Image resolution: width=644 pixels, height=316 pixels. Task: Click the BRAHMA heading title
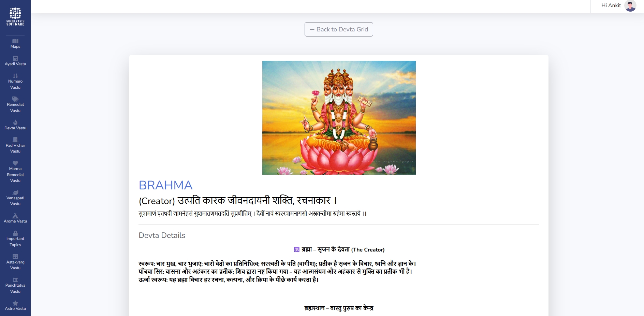click(166, 185)
